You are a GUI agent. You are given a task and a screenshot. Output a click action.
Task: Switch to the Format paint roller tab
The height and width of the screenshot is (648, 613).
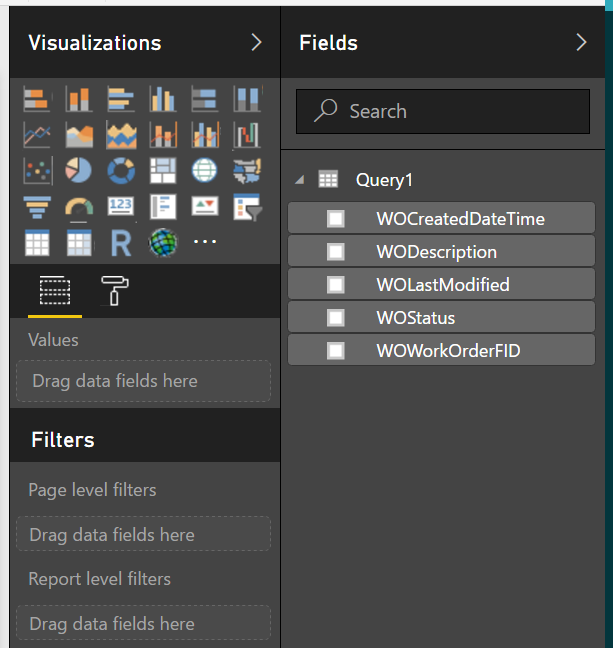tap(114, 291)
